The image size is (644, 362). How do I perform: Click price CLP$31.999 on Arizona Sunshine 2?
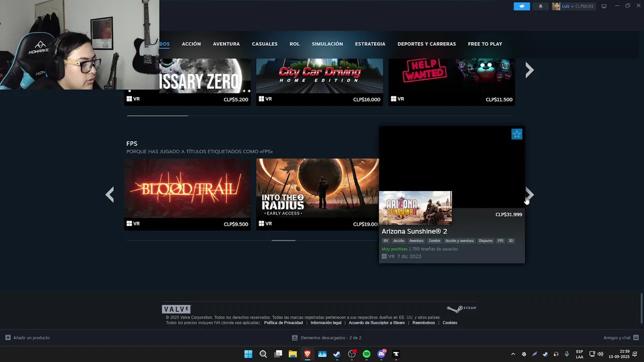point(509,214)
